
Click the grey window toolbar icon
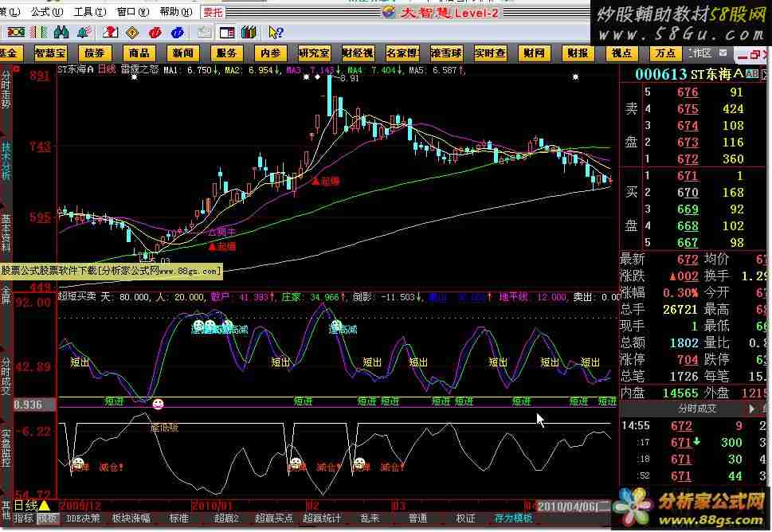tap(204, 33)
